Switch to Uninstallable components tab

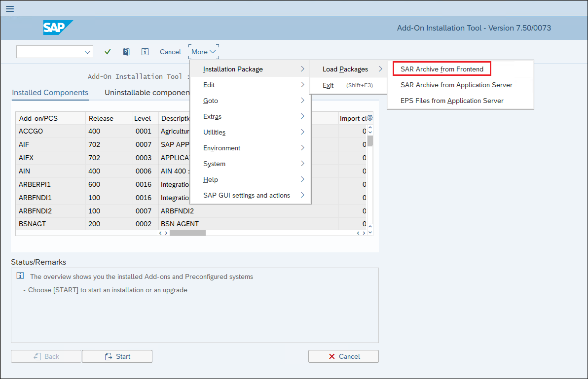pos(147,93)
